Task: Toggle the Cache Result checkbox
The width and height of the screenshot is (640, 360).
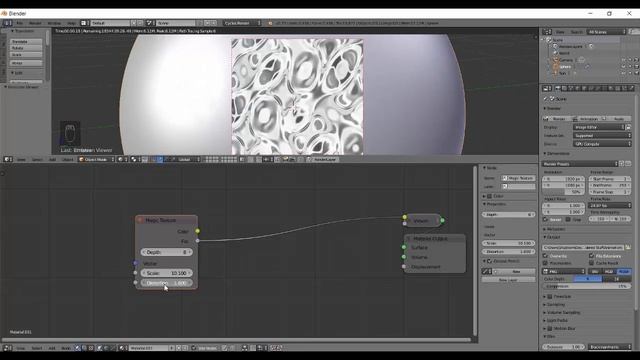Action: 591,263
